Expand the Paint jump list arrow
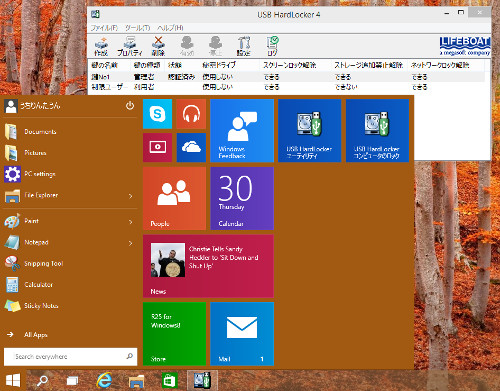Viewport: 500px width, 391px height. [131, 222]
